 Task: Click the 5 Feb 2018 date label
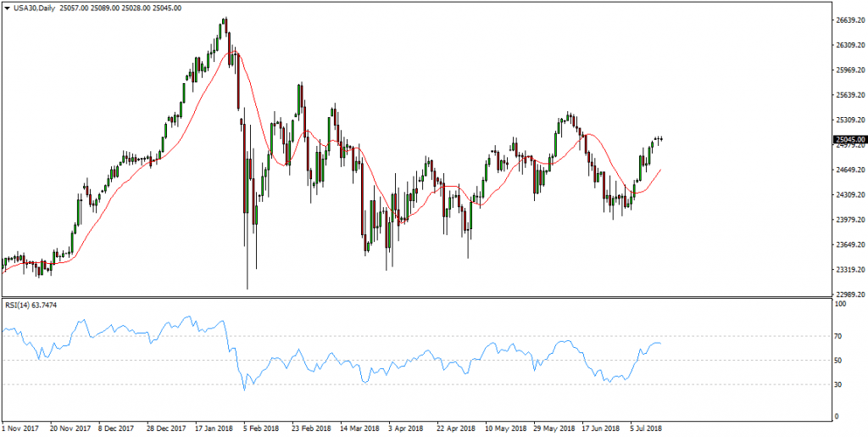259,429
